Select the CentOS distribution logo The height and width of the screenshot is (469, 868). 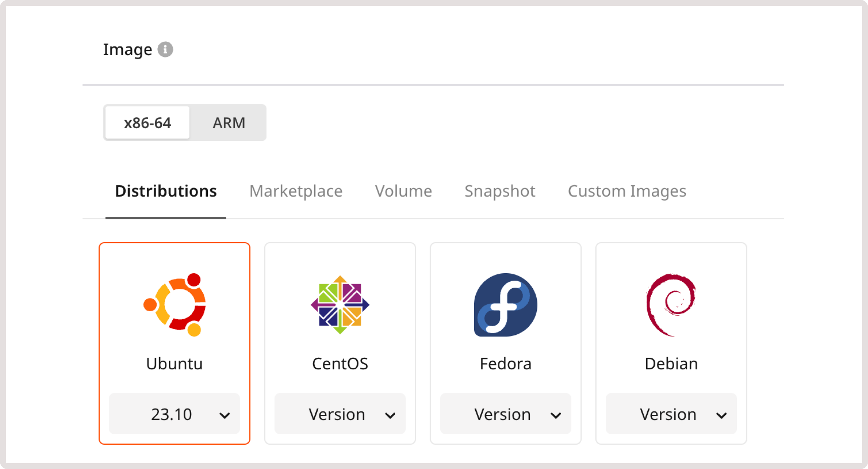(340, 305)
